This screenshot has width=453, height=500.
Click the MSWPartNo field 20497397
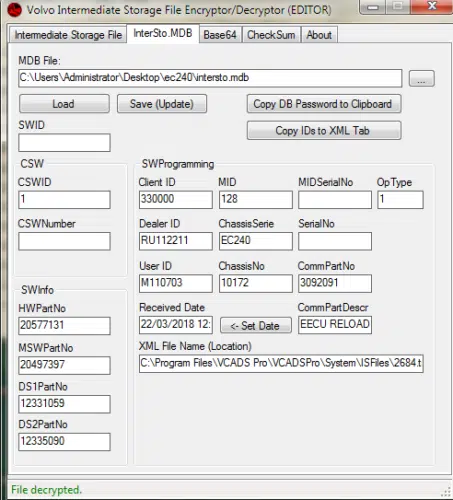(x=64, y=365)
